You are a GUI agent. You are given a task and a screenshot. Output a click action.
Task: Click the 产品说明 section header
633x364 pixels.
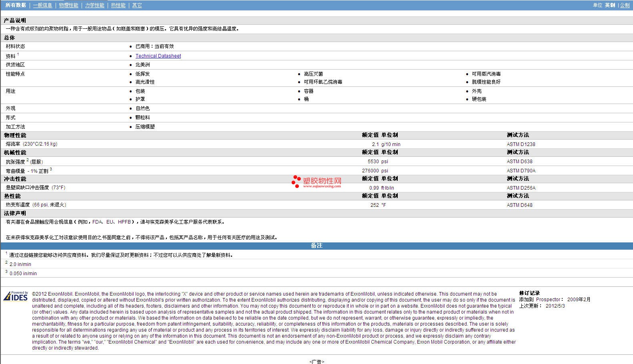pyautogui.click(x=15, y=20)
